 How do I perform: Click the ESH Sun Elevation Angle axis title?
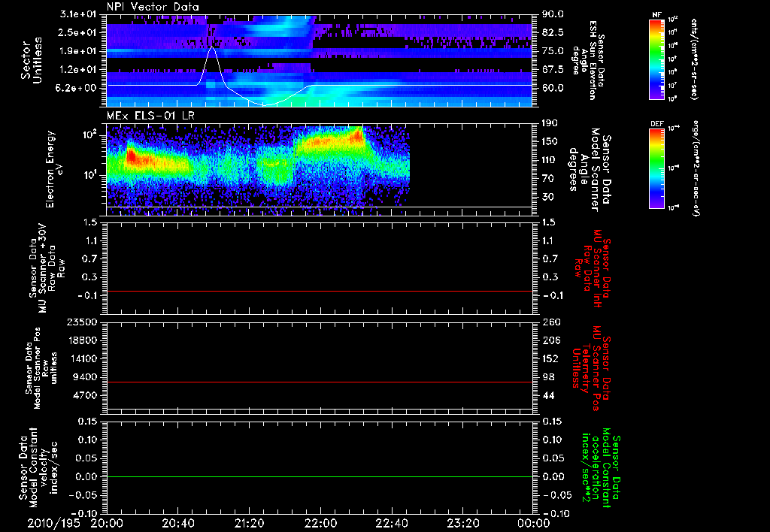[587, 60]
